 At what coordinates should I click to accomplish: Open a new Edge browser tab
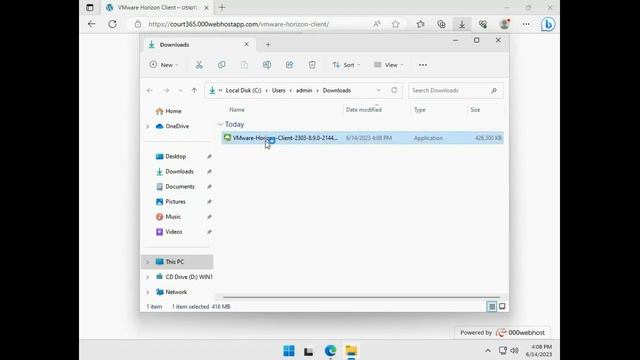(x=222, y=7)
